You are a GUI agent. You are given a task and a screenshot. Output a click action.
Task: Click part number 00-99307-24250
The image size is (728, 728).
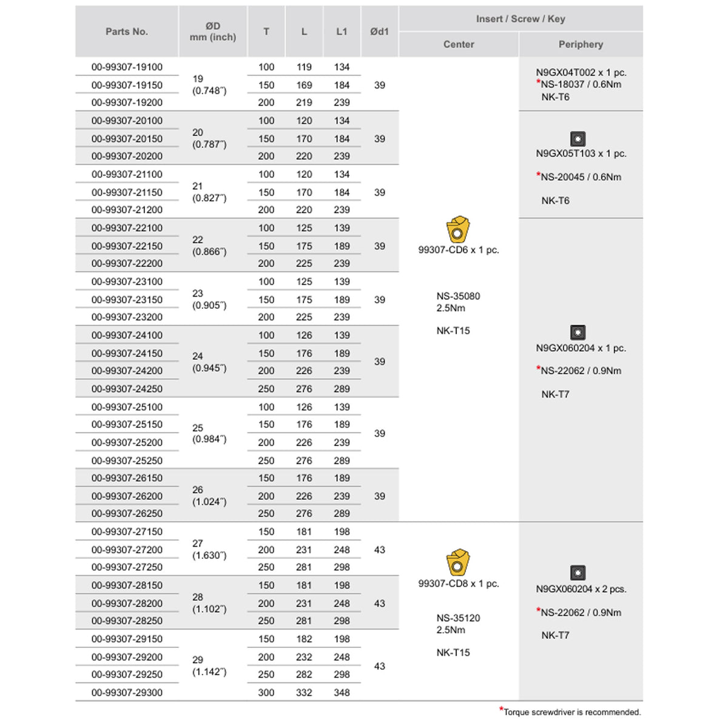pos(127,389)
